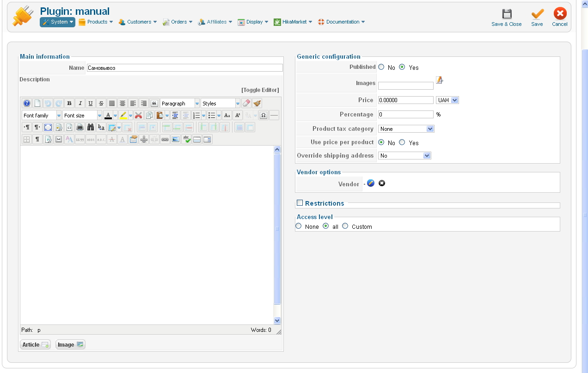Apply Bold formatting in the editor
The height and width of the screenshot is (373, 588).
click(x=69, y=103)
